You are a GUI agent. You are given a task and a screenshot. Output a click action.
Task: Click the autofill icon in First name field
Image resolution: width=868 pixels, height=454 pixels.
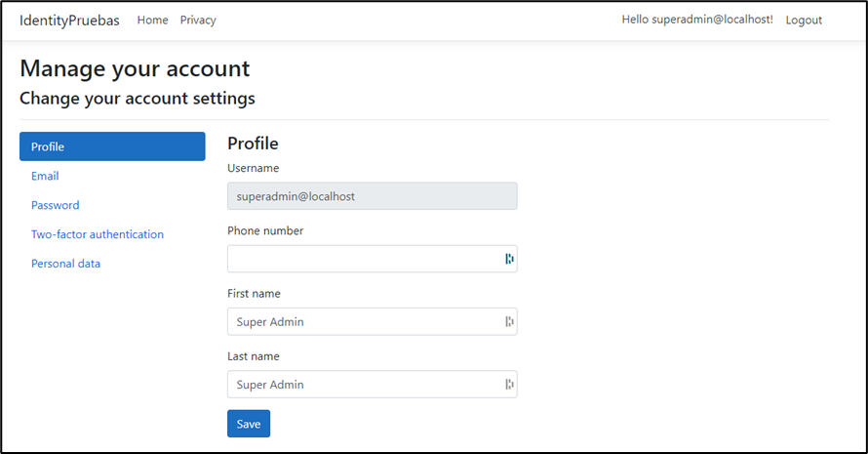[x=509, y=322]
